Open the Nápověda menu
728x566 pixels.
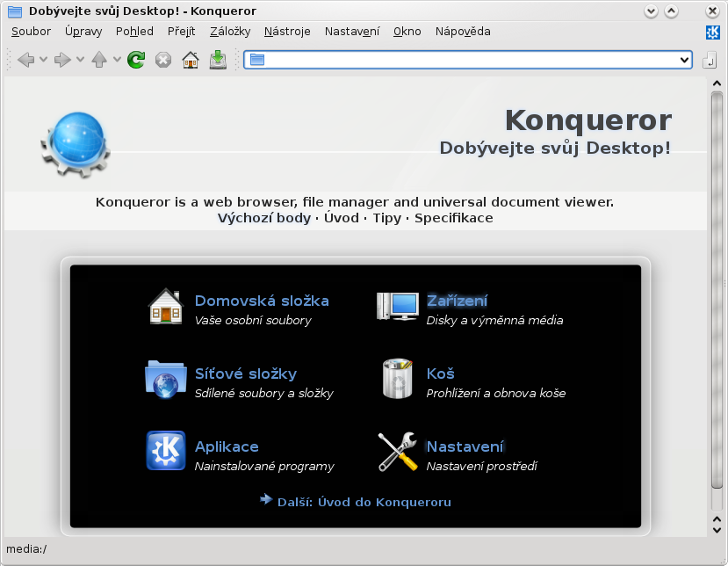(x=463, y=32)
